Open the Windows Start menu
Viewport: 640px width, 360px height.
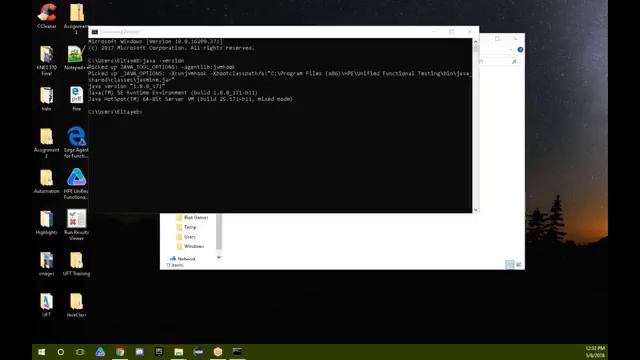(42, 352)
